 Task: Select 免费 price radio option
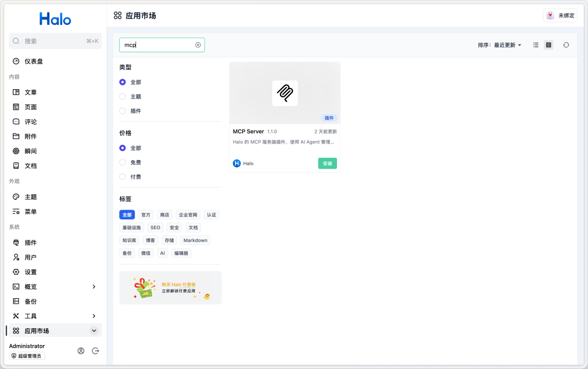click(122, 162)
